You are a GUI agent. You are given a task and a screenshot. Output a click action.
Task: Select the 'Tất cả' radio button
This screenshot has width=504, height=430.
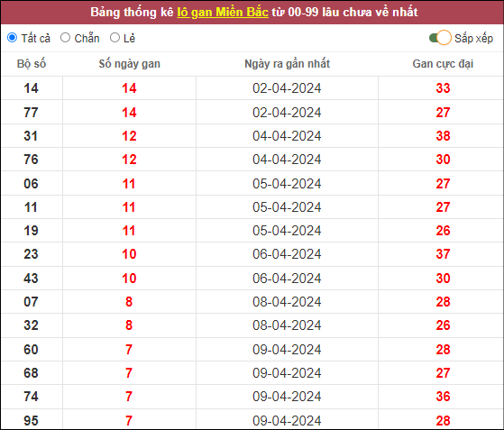(13, 38)
